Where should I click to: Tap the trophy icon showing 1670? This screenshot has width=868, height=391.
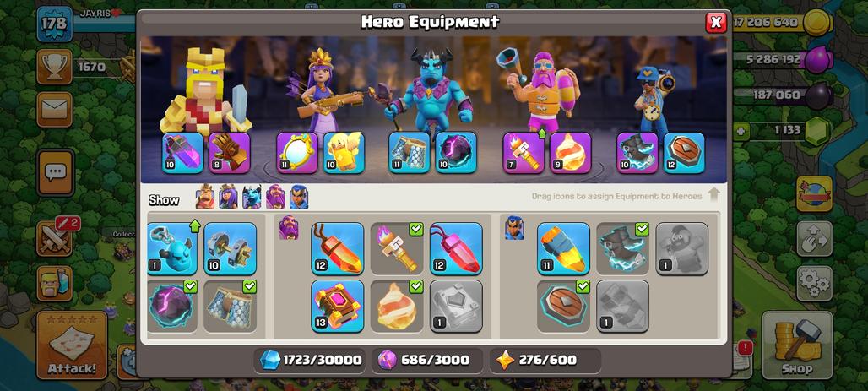(55, 67)
